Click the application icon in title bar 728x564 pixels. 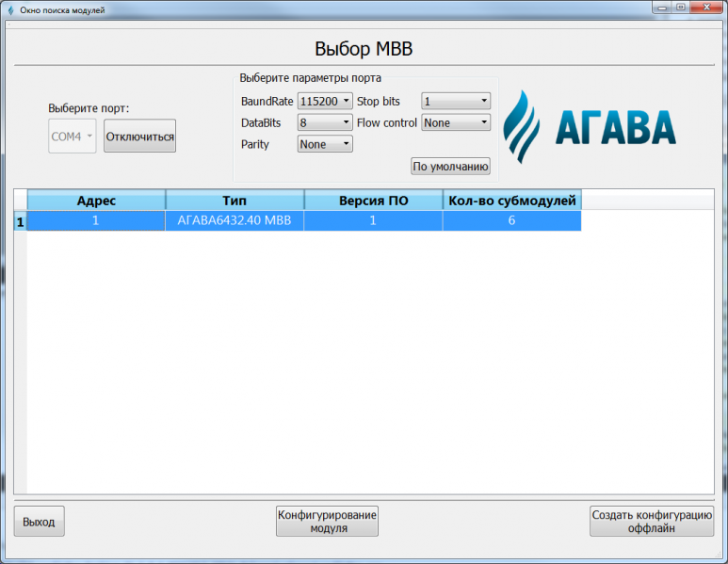tap(10, 9)
